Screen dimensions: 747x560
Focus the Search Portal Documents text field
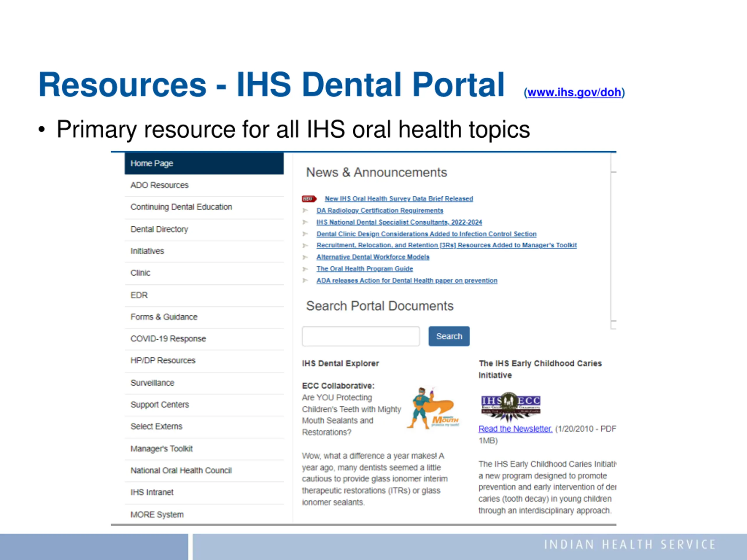(x=361, y=336)
